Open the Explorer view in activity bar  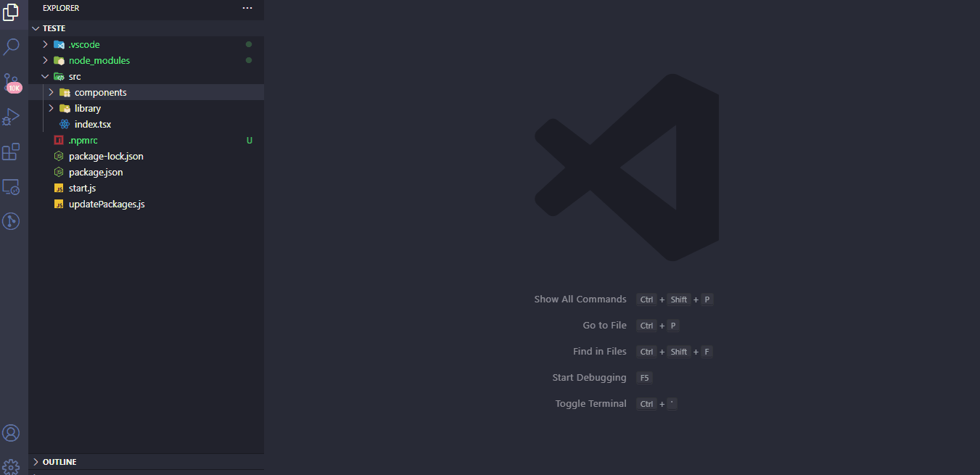tap(11, 12)
